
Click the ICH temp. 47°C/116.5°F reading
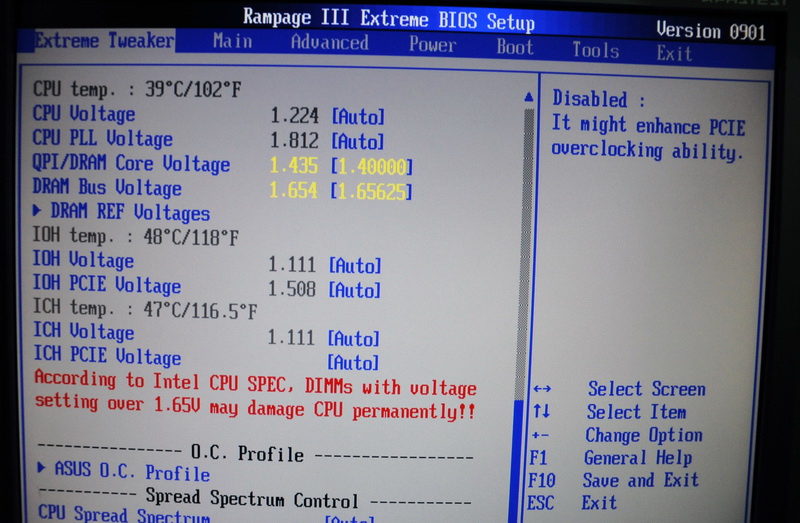145,309
